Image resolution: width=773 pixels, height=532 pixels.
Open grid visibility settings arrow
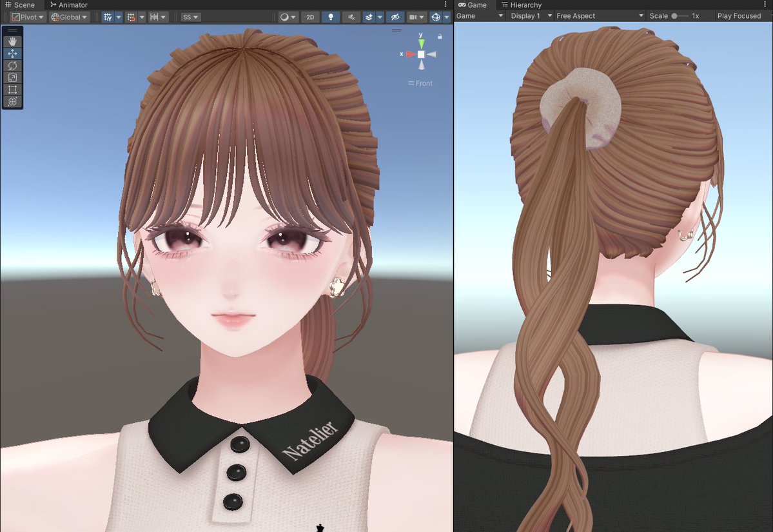click(119, 17)
